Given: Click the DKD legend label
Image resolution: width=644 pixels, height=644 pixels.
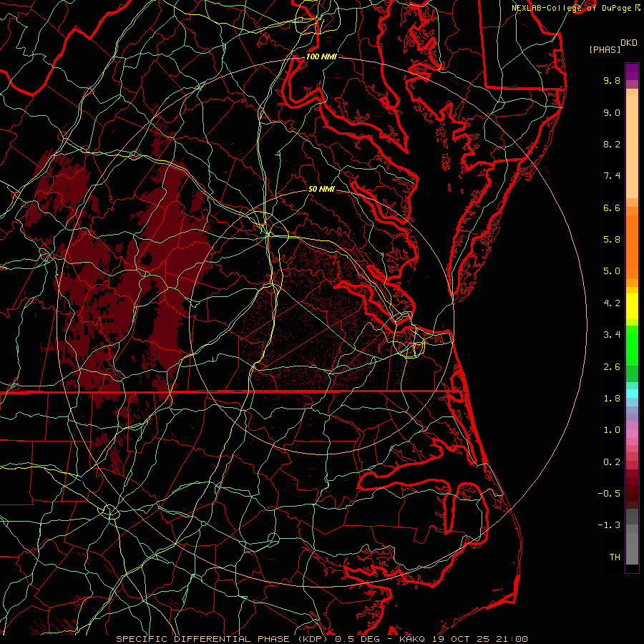Looking at the screenshot, I should [629, 43].
